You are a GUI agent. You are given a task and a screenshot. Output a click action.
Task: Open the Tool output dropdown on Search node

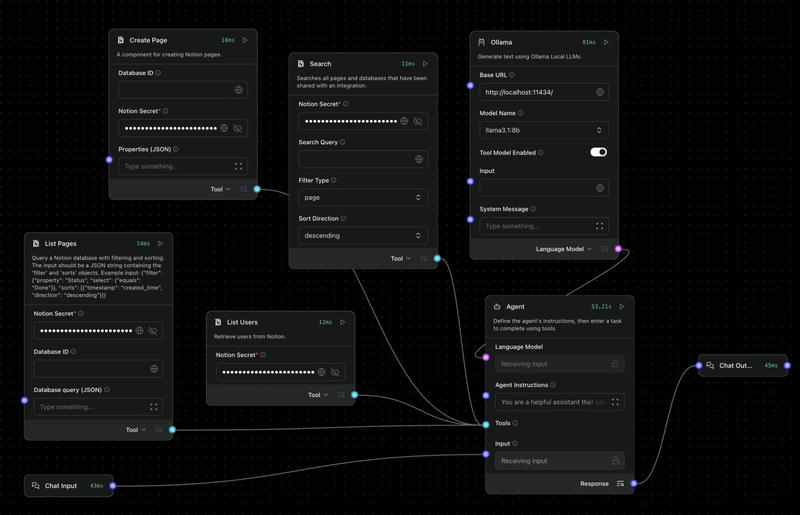pyautogui.click(x=401, y=258)
